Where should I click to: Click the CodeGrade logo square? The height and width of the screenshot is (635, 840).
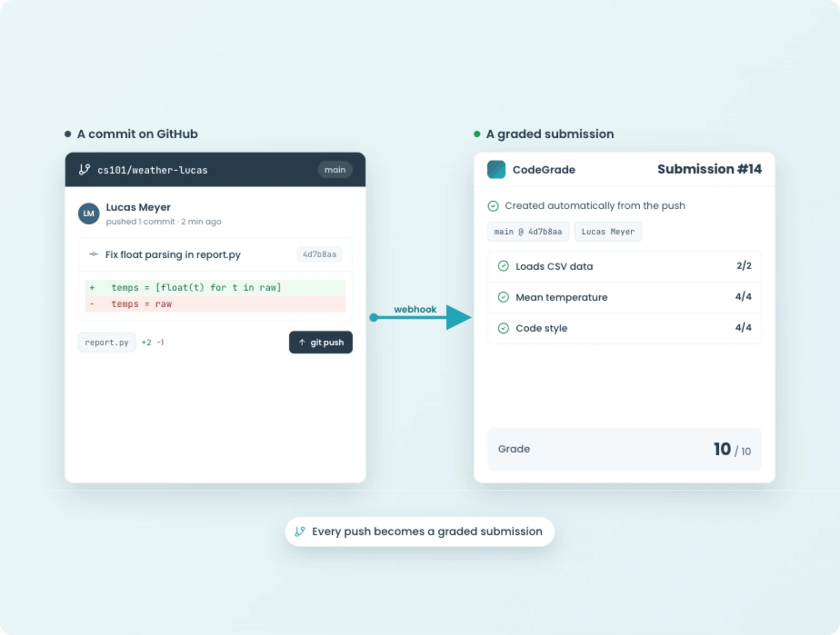click(x=496, y=170)
